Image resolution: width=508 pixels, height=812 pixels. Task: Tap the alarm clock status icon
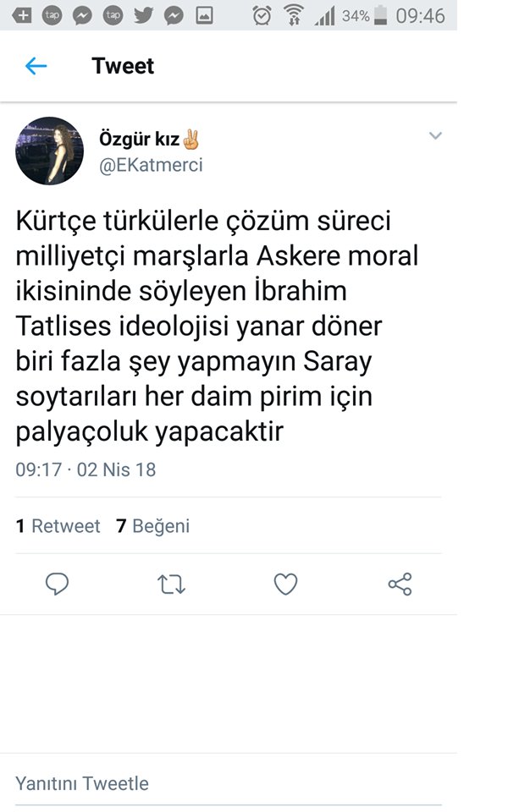[x=262, y=15]
